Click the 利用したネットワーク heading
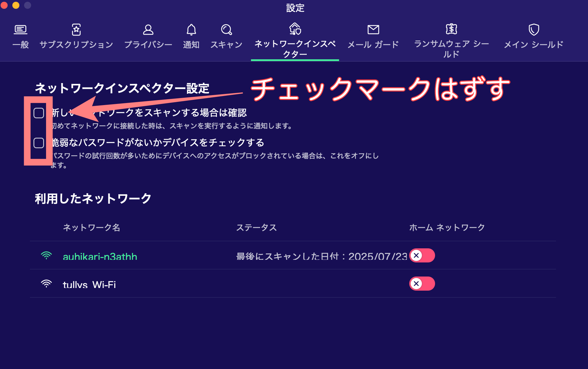The width and height of the screenshot is (588, 369). coord(93,199)
